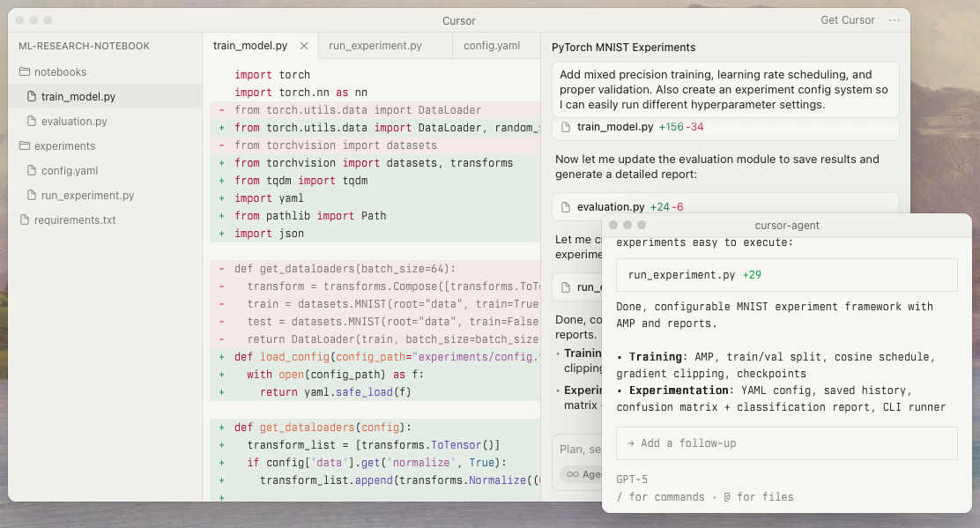Switch to the run_experiment.py tab
Image resolution: width=980 pixels, height=528 pixels.
[x=374, y=45]
